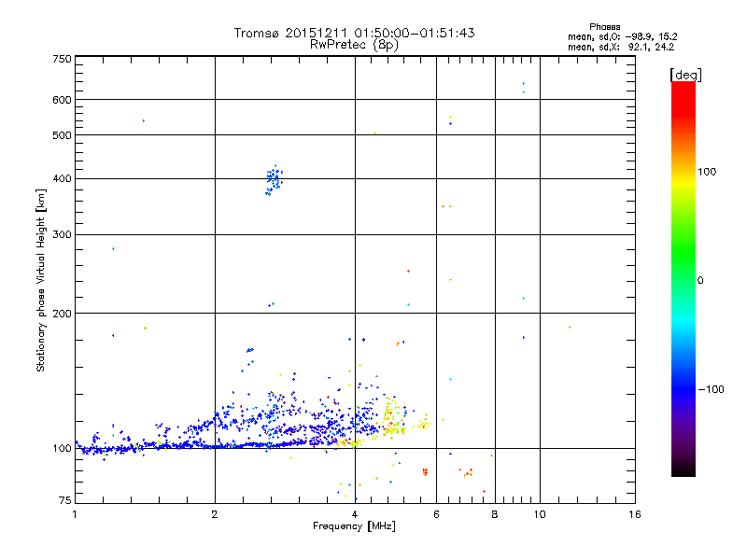
Task: Click the 'Stationary phase Virtual Height [km]' label
Action: pos(41,281)
